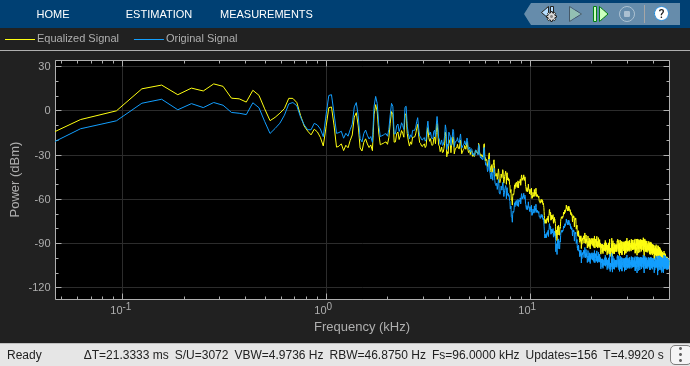Screen dimensions: 690x366
Task: Click the Updates=156 status entry
Action: point(562,355)
